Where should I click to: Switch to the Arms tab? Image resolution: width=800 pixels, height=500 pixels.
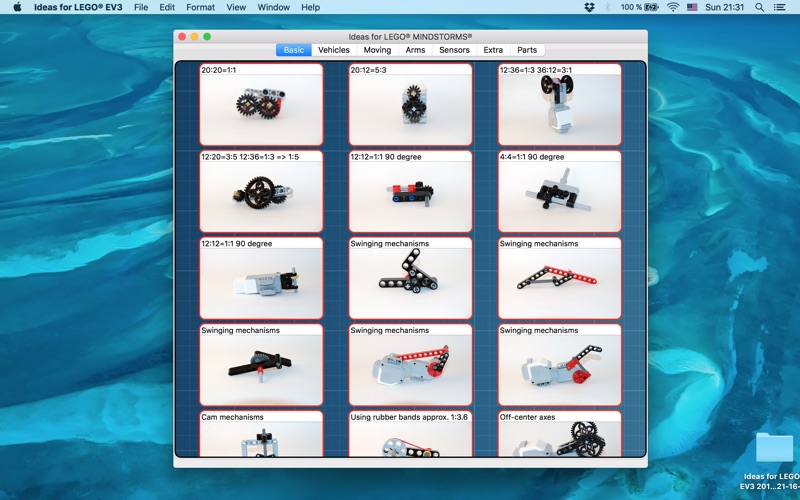pyautogui.click(x=415, y=50)
